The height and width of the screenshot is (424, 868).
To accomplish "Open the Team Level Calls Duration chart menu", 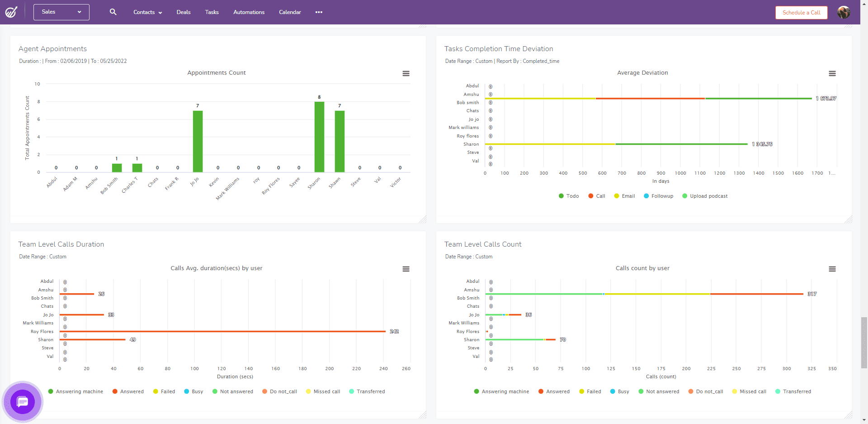I will (406, 269).
